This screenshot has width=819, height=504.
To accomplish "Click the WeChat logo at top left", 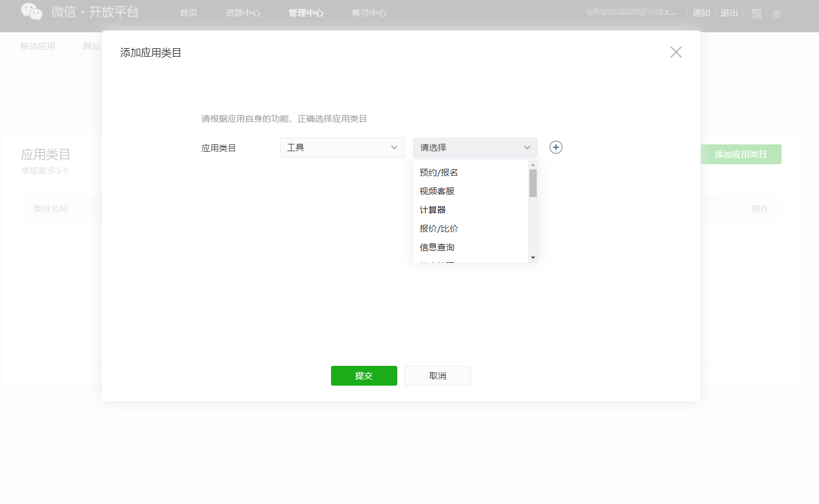I will pyautogui.click(x=31, y=11).
